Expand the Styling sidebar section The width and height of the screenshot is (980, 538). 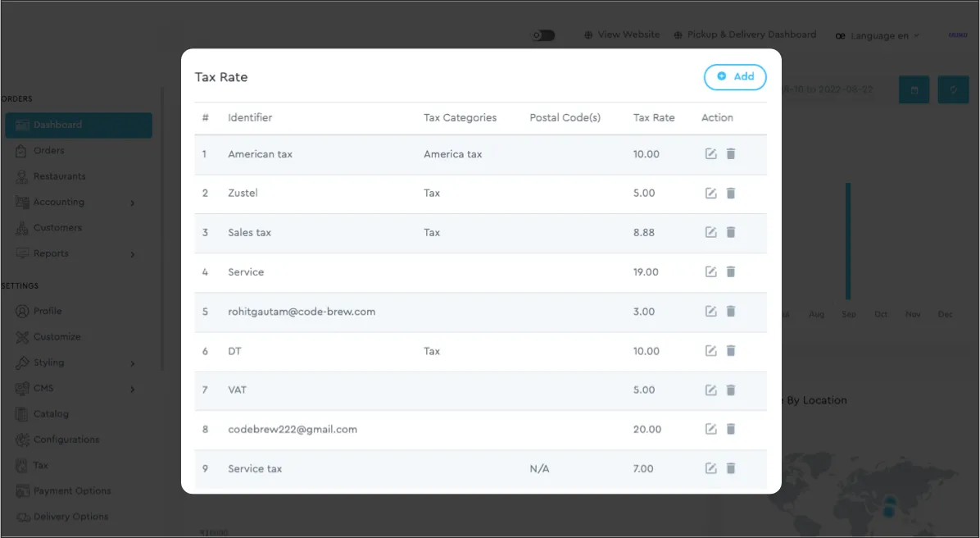click(74, 362)
